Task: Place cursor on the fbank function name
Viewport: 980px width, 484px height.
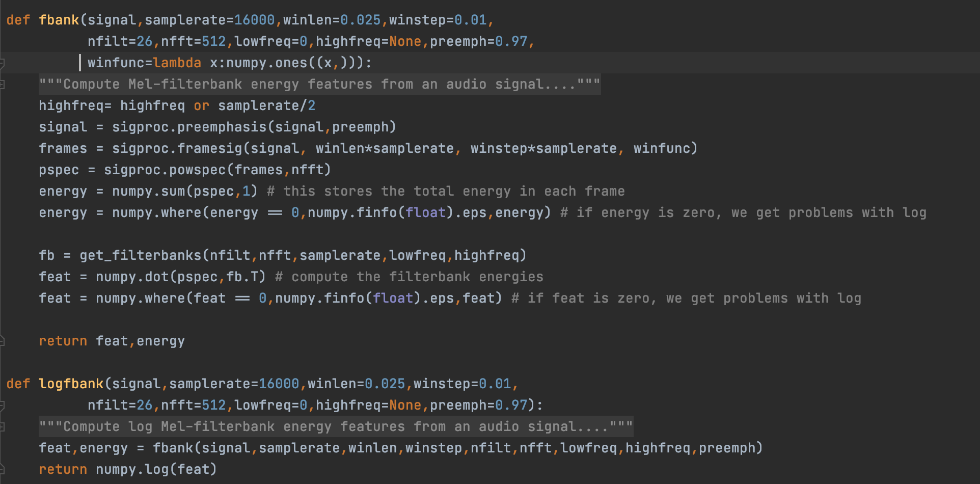Action: (x=59, y=19)
